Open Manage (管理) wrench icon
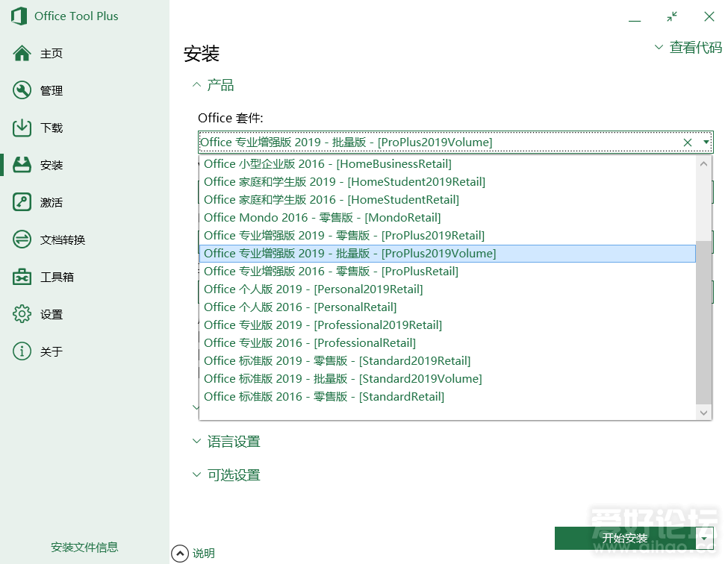The width and height of the screenshot is (728, 564). tap(22, 90)
